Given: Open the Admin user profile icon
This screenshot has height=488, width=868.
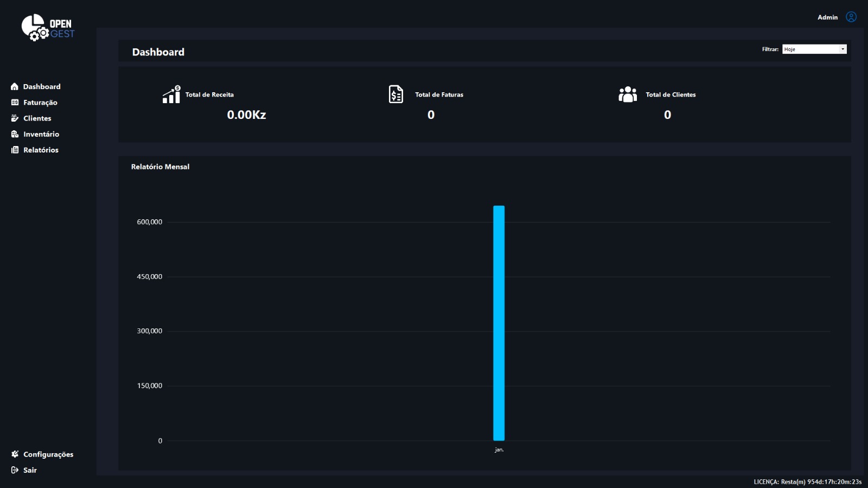Looking at the screenshot, I should click(x=851, y=17).
